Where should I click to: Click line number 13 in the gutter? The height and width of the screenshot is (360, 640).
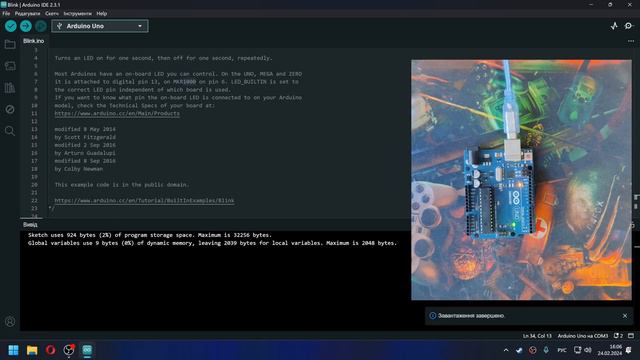[34, 129]
